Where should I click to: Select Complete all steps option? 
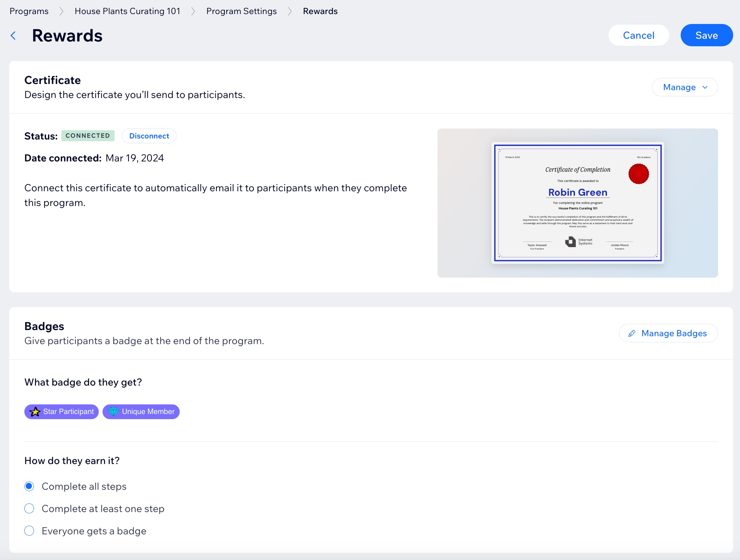point(29,486)
